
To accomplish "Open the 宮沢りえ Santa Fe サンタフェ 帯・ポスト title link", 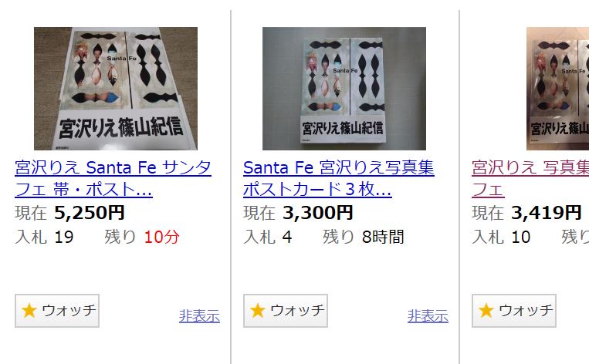I will pos(113,179).
